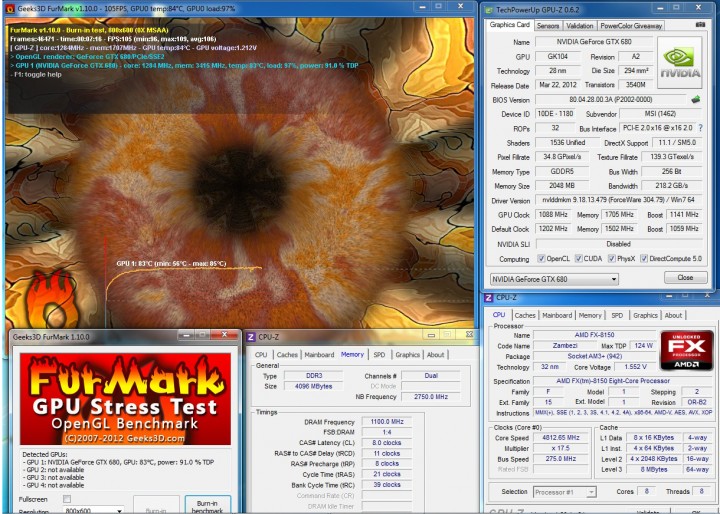Toggle the PhysX checkbox in GPU-Z
Image resolution: width=720 pixels, height=514 pixels.
[612, 259]
